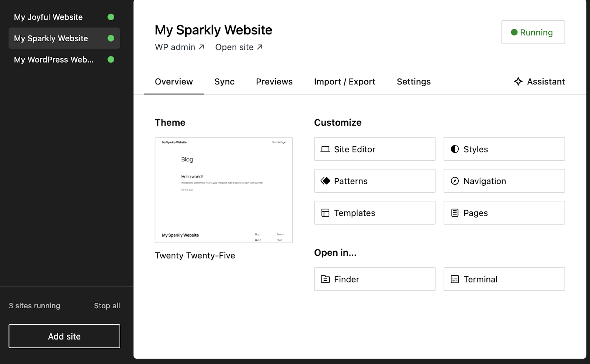Open the Templates editor
This screenshot has height=364, width=590.
point(374,213)
